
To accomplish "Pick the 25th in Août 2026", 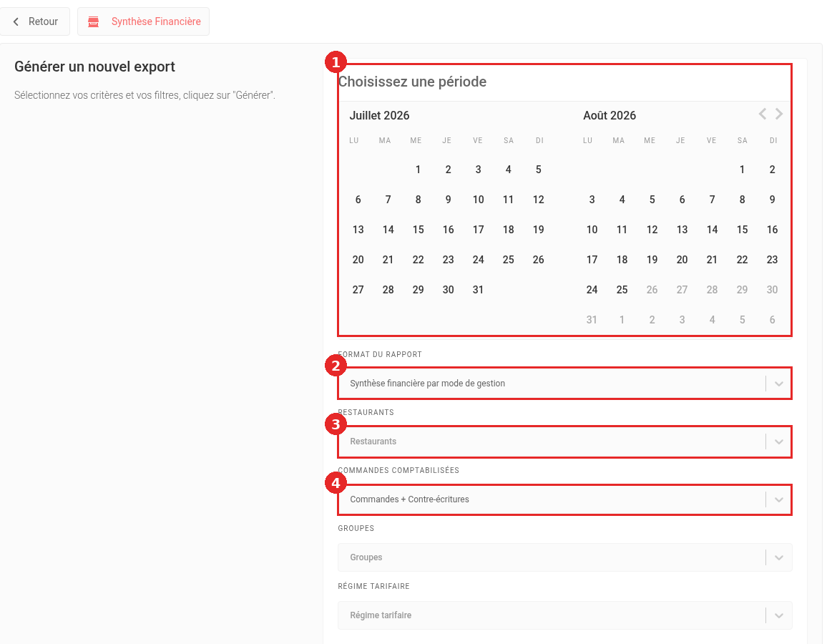I will (622, 289).
